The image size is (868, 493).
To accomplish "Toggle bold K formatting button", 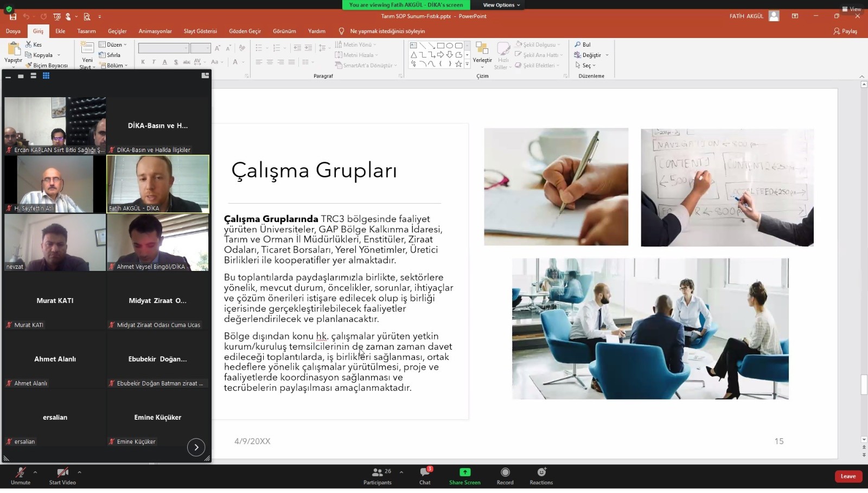I will (x=143, y=62).
